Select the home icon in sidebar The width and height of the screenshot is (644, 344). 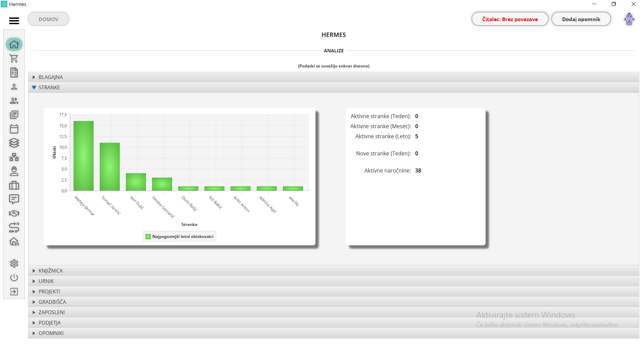[x=14, y=44]
